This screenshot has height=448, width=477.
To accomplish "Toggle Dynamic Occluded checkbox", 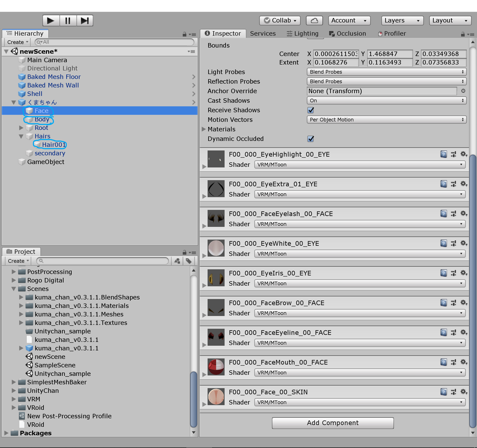I will (310, 139).
